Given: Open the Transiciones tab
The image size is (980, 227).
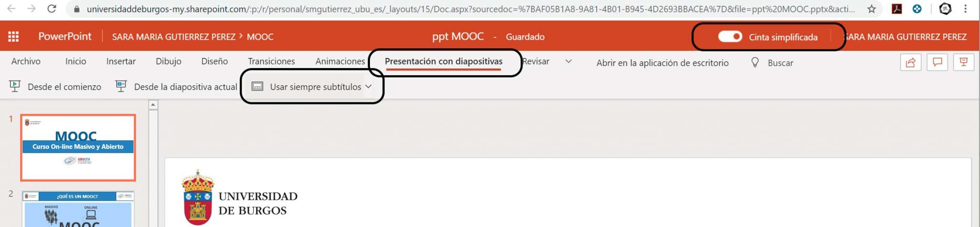Looking at the screenshot, I should tap(271, 61).
